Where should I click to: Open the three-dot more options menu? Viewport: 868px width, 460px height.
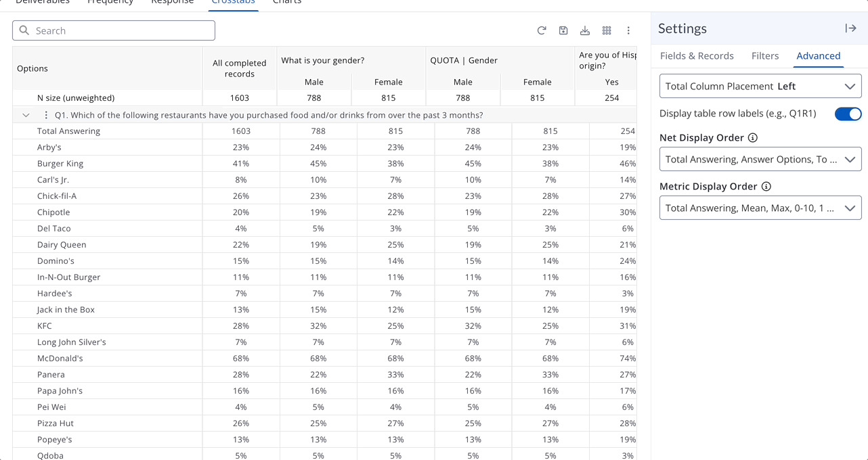click(x=628, y=30)
